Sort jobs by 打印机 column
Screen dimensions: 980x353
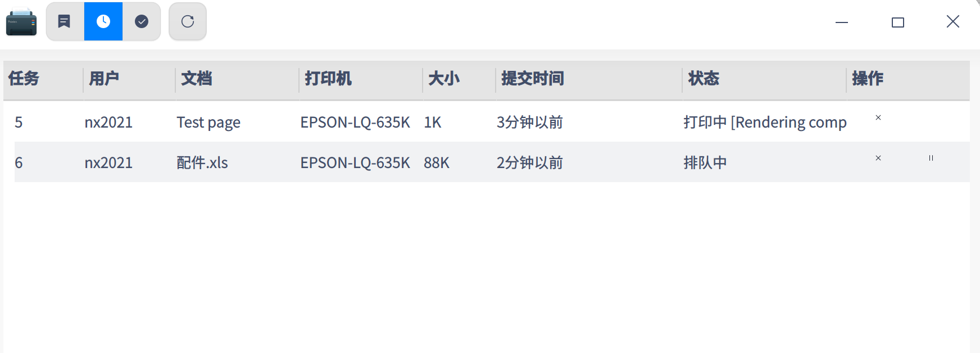(328, 79)
